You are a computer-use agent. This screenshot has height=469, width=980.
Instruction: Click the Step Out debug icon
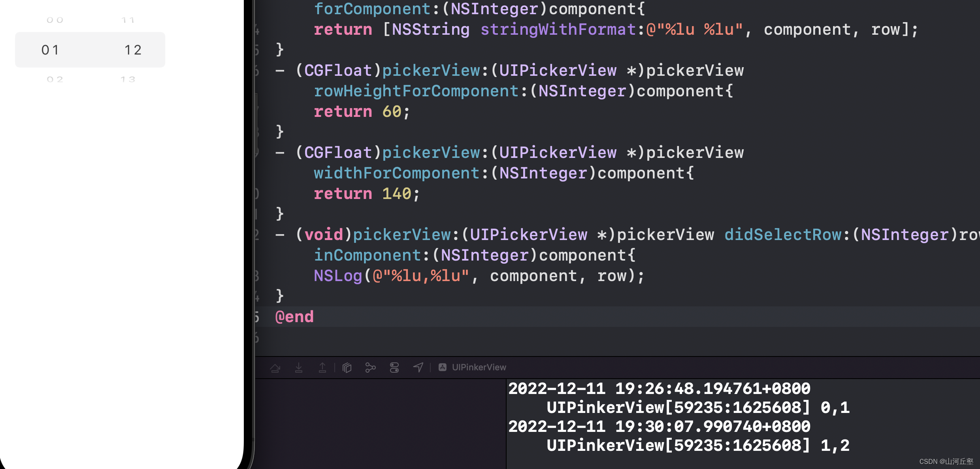(x=322, y=368)
